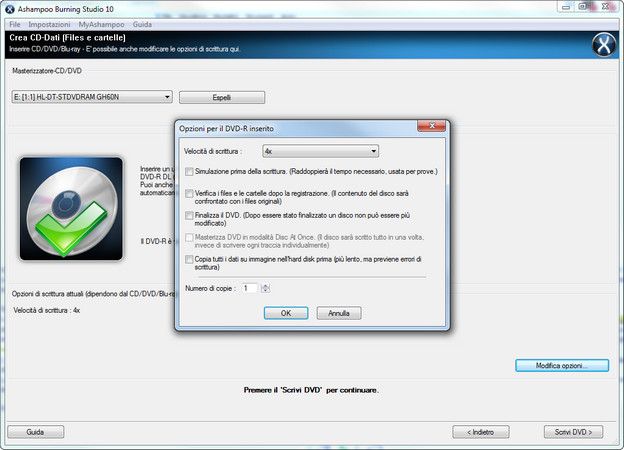Maximize the Ashampoo Burning Studio window
This screenshot has width=624, height=450.
pyautogui.click(x=583, y=7)
